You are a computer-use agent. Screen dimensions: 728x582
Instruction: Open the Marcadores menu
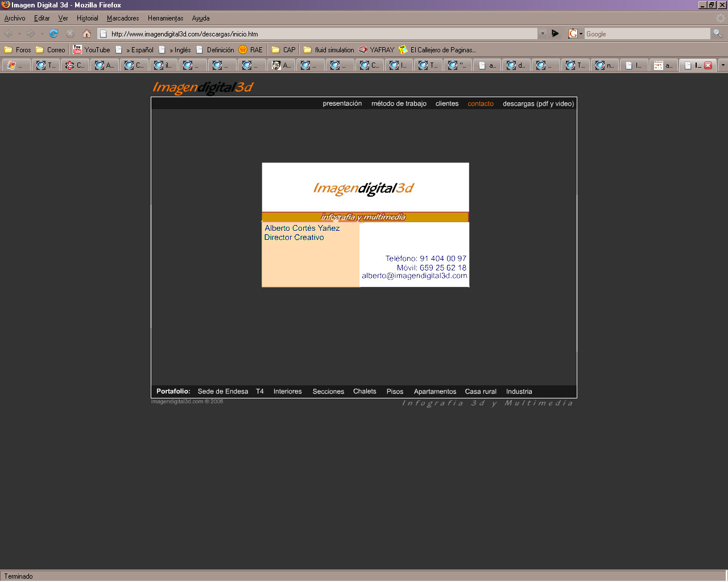click(x=123, y=18)
